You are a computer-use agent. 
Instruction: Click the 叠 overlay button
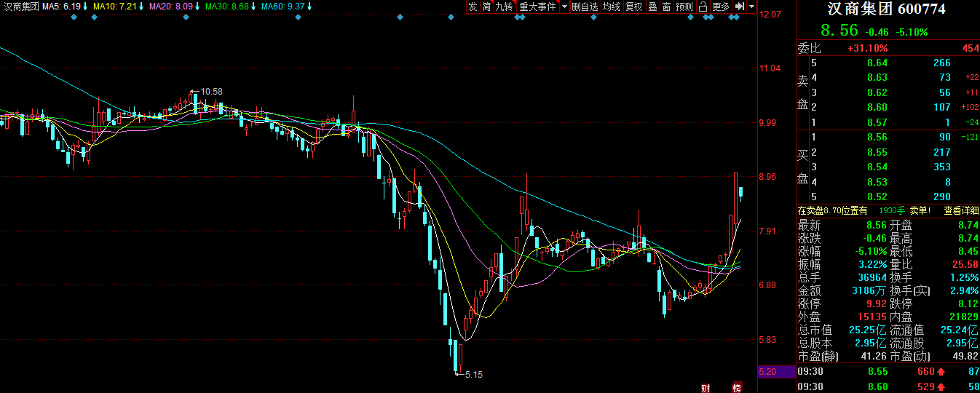652,7
